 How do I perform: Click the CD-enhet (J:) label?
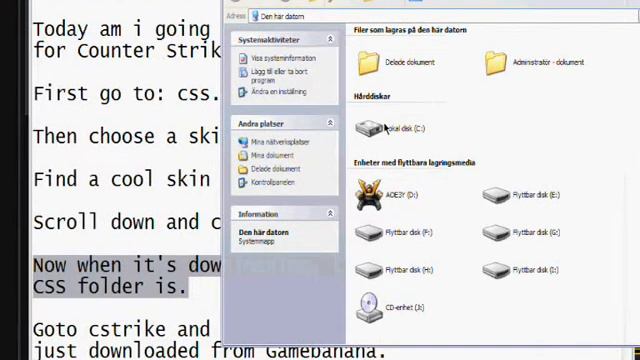(404, 308)
